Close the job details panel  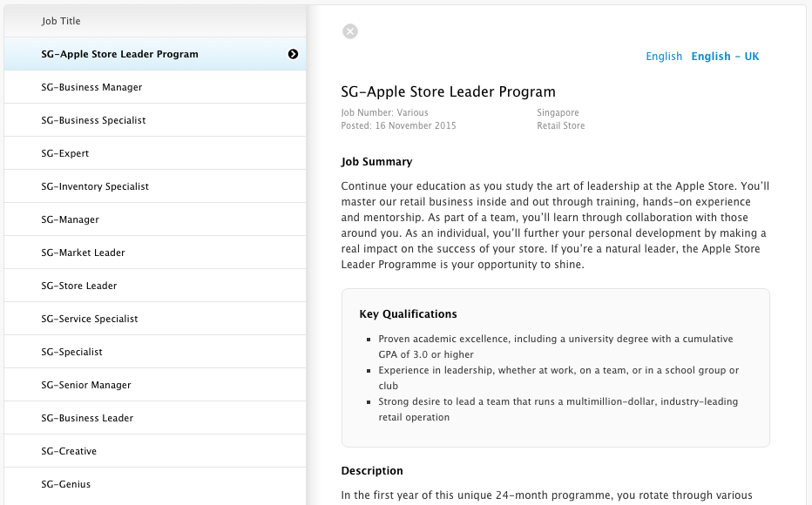pos(350,31)
